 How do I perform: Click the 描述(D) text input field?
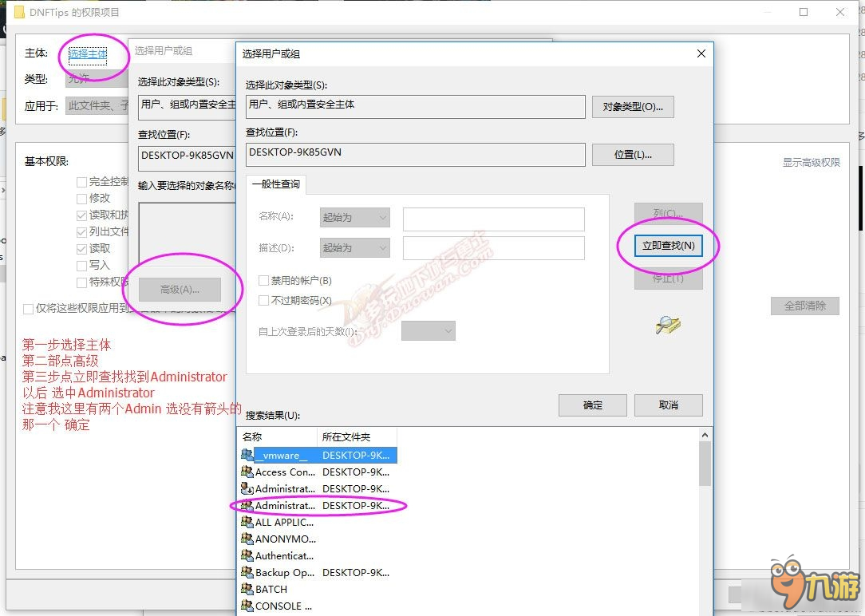pyautogui.click(x=494, y=248)
